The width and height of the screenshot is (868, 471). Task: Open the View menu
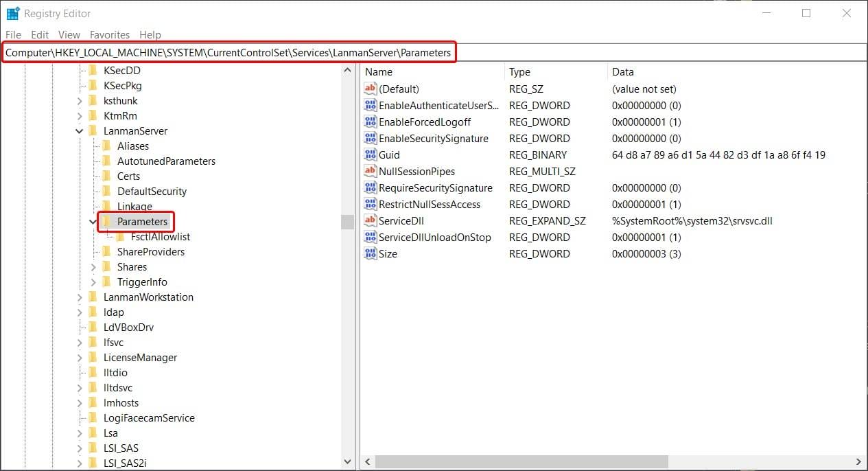tap(69, 34)
